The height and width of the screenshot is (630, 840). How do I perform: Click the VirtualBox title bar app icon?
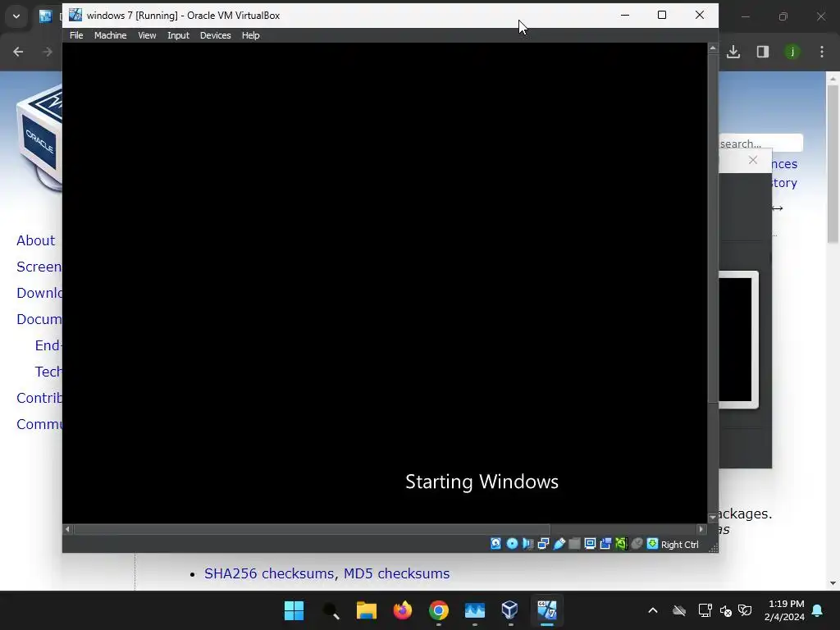pyautogui.click(x=75, y=15)
